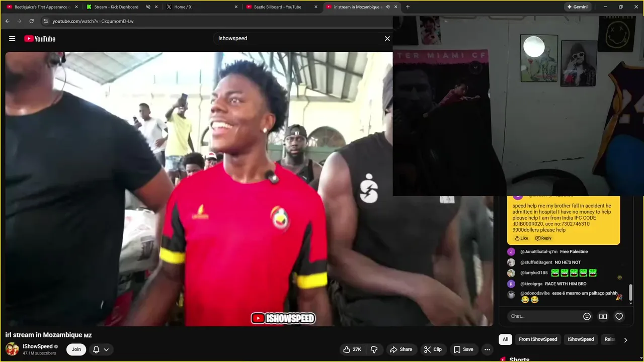Image resolution: width=644 pixels, height=362 pixels.
Task: Unmute the Kick Dashboard tab audio icon
Action: (x=148, y=7)
